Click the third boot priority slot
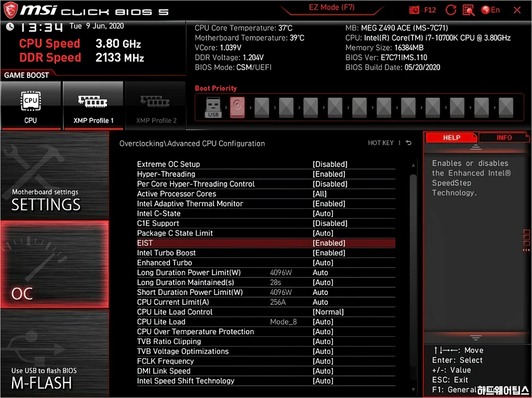 click(x=262, y=107)
